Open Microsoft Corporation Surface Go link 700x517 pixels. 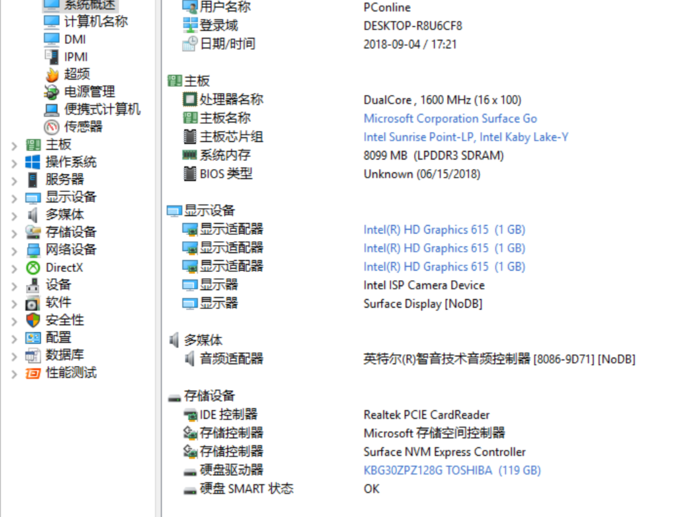450,118
